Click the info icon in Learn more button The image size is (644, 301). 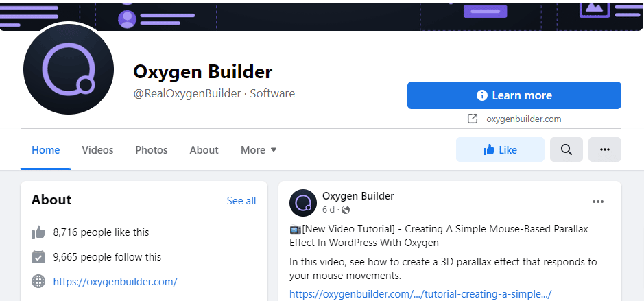pos(481,95)
